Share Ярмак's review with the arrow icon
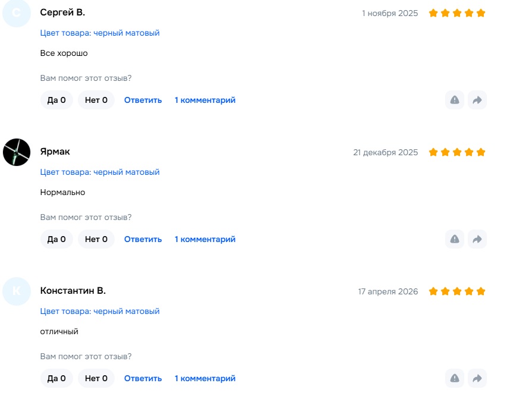 (x=477, y=239)
